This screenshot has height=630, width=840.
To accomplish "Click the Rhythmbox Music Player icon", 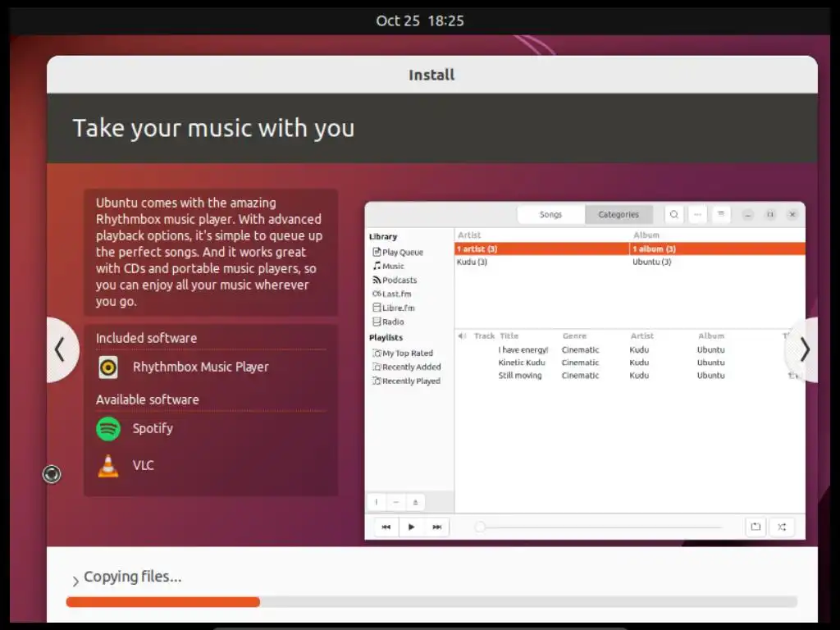I will [108, 367].
